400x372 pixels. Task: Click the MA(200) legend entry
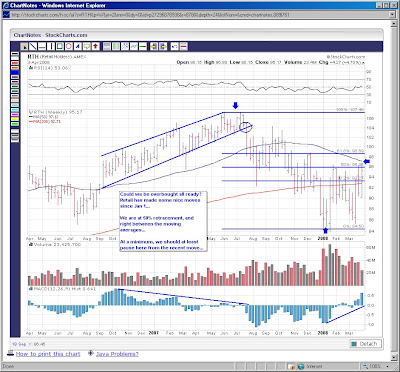click(x=45, y=121)
